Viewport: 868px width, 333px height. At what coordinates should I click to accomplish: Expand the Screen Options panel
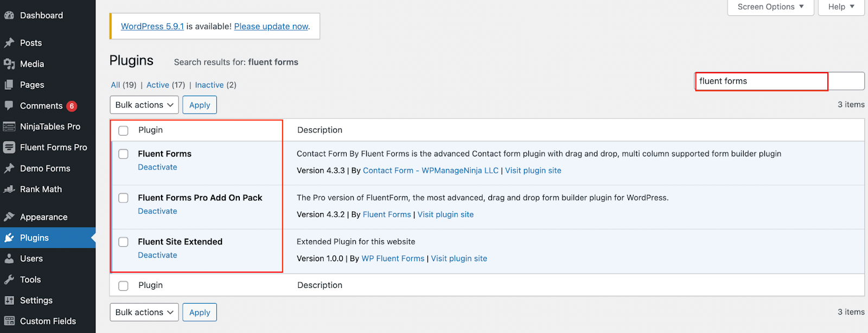[770, 7]
